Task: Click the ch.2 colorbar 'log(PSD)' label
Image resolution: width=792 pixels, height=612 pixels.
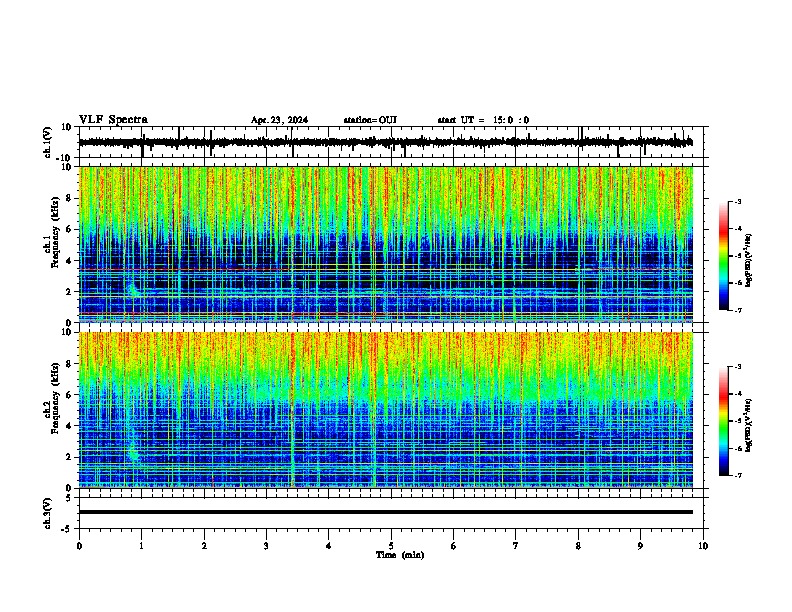Action: (748, 425)
